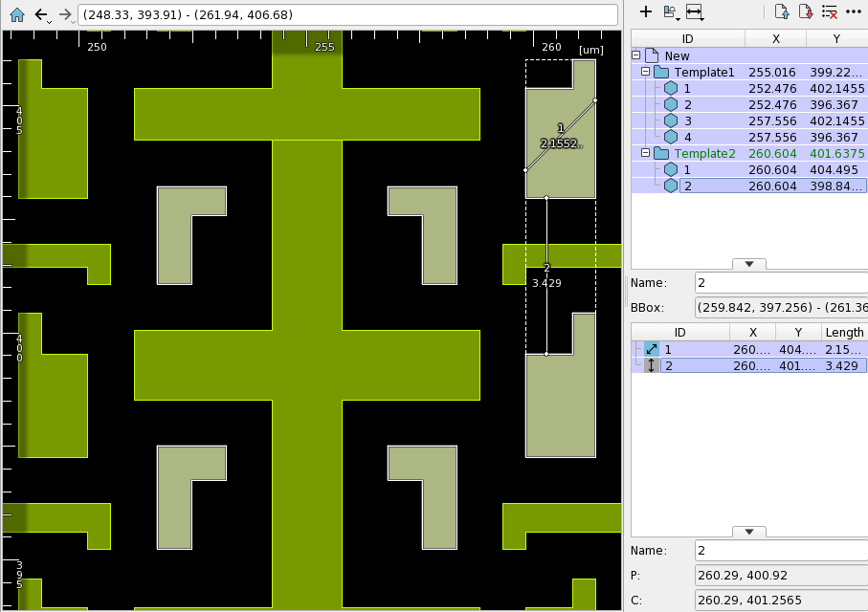Click hexagon icon of Template1 item 1
Image resolution: width=868 pixels, height=612 pixels.
coord(671,89)
